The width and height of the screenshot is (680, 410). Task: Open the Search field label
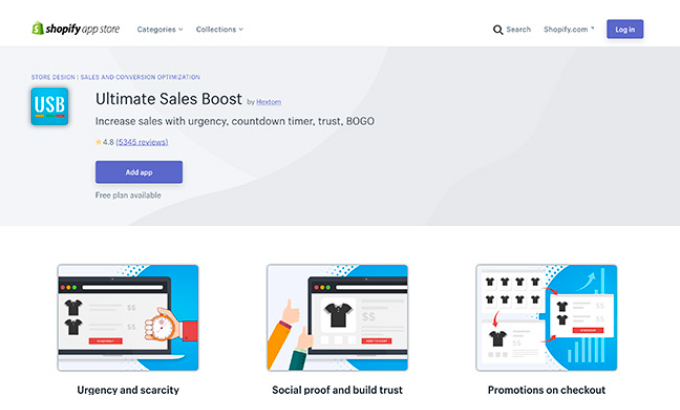(x=518, y=30)
